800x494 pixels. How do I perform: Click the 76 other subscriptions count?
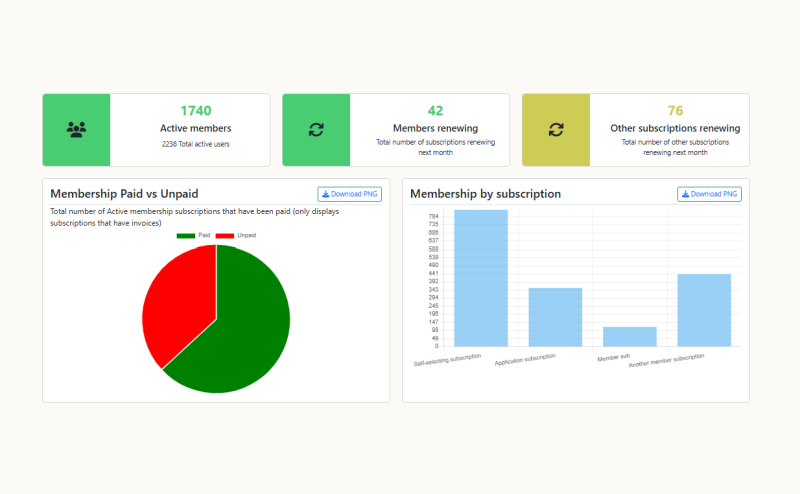[x=675, y=110]
